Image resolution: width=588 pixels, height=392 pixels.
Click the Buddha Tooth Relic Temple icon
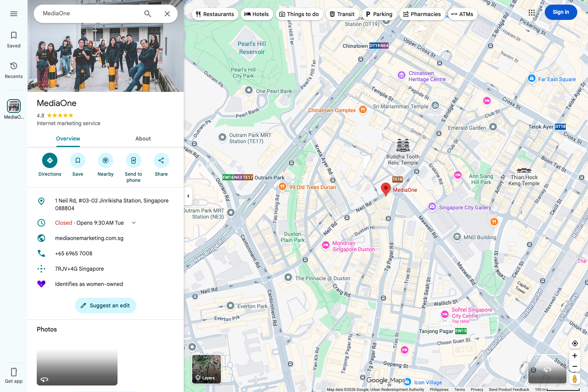[x=403, y=145]
